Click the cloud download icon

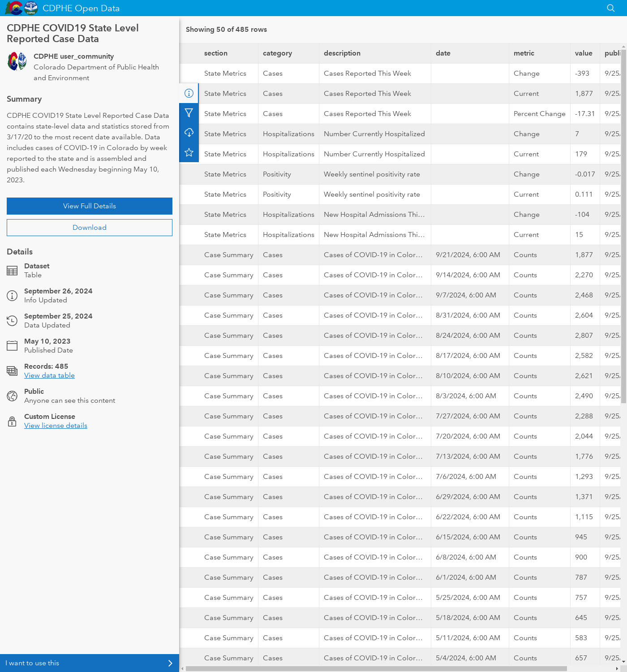click(x=189, y=133)
